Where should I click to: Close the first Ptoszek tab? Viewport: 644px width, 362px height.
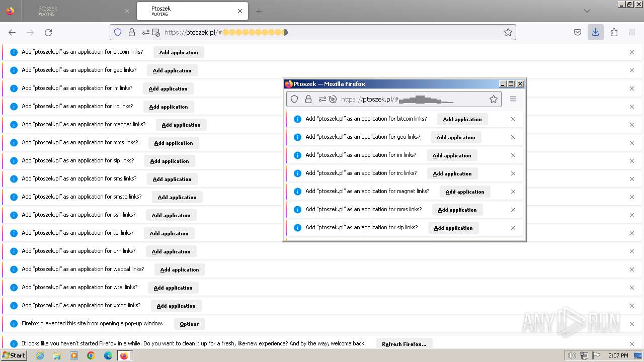coord(127,11)
